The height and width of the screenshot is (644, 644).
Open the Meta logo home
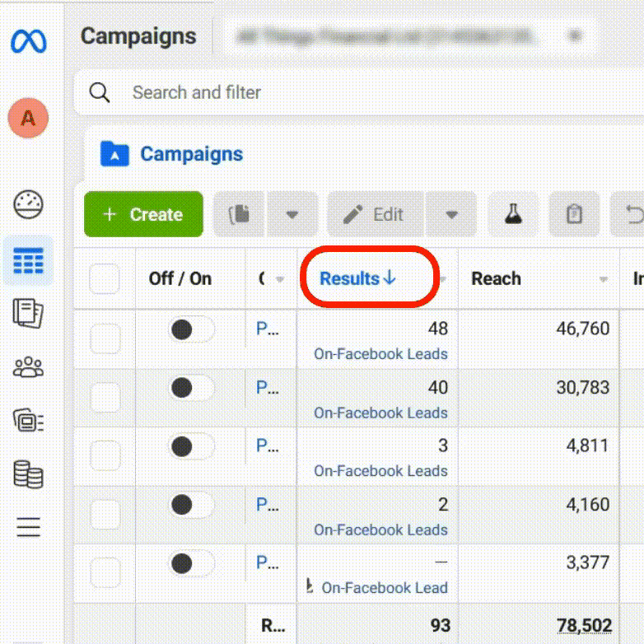[28, 41]
